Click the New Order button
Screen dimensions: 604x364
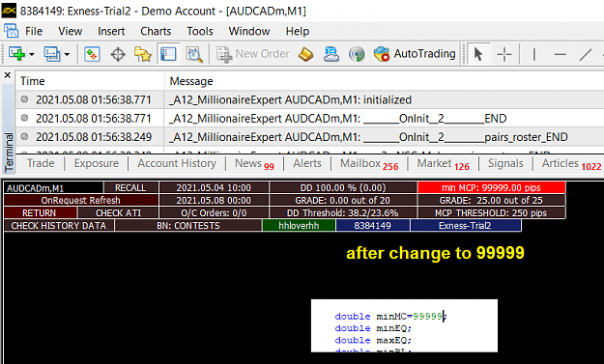click(x=252, y=54)
